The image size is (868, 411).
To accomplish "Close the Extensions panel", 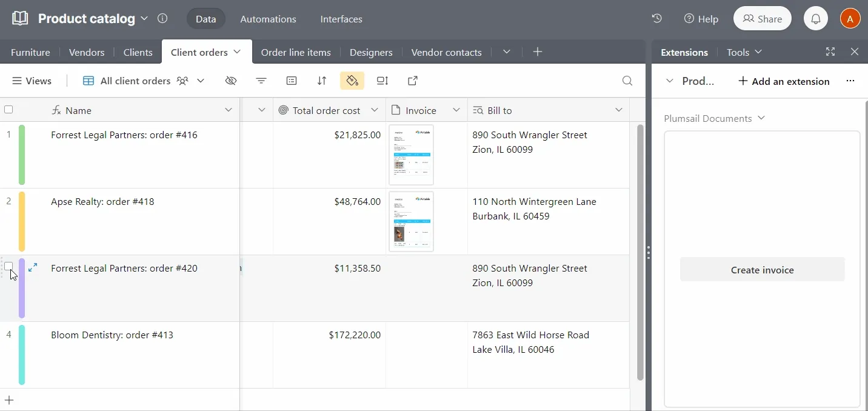I will [855, 52].
